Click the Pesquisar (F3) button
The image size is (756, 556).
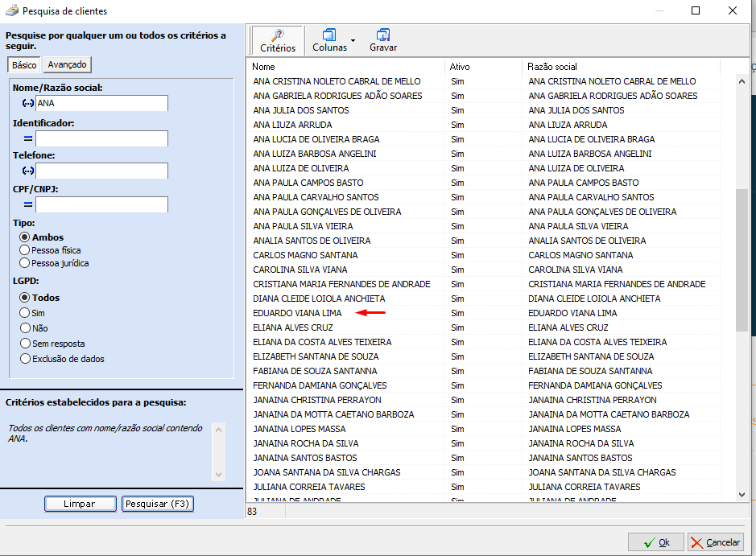coord(158,504)
